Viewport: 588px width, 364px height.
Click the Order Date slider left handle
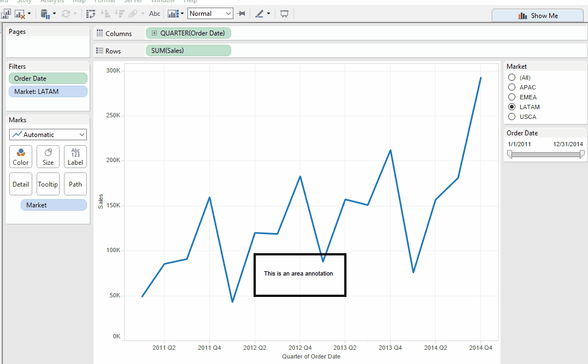click(510, 154)
